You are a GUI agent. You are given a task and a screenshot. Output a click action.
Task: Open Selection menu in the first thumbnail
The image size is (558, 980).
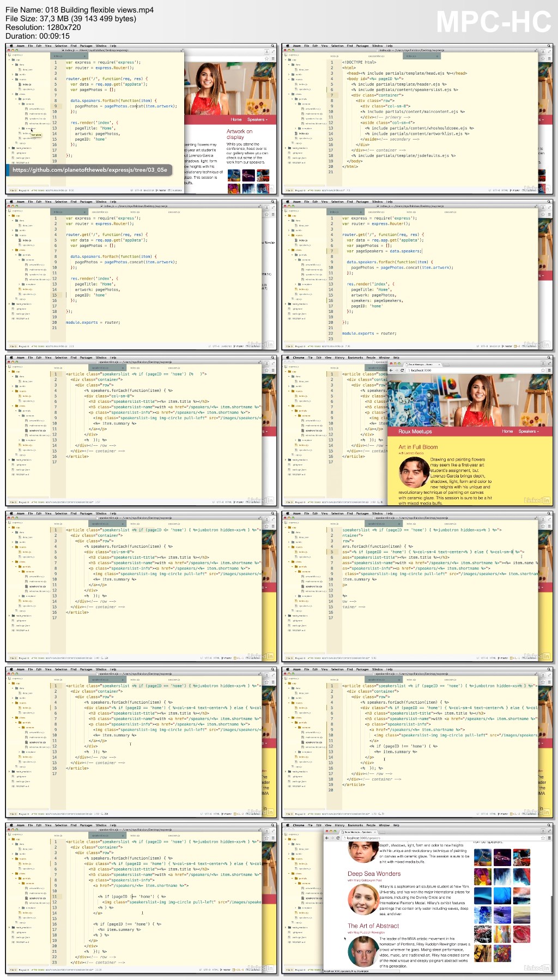pyautogui.click(x=61, y=46)
